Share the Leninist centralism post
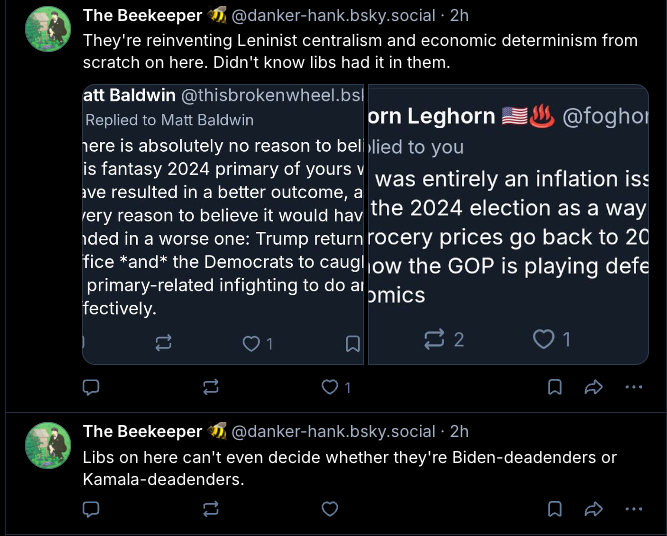Viewport: 667px width, 536px height. tap(593, 387)
